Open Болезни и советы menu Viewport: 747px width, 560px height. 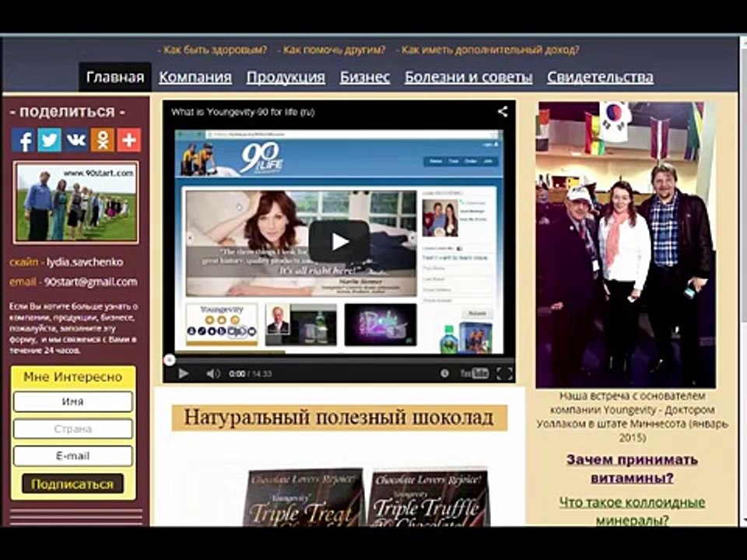click(x=468, y=77)
